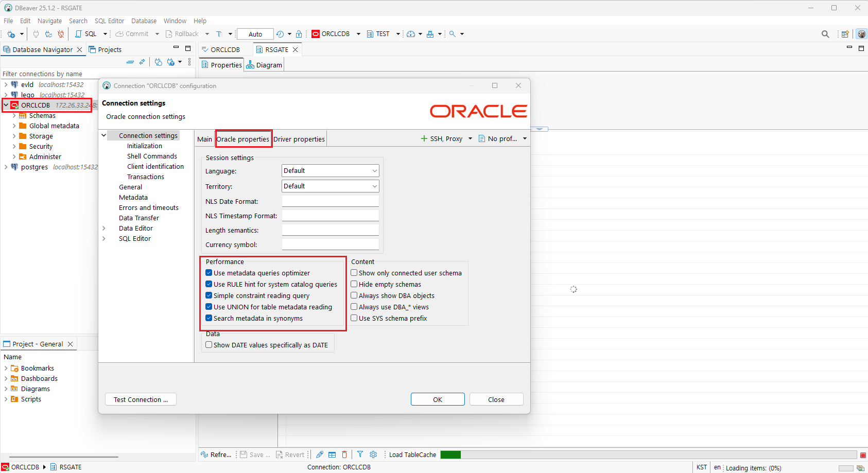Check Hide empty schemas option
868x473 pixels.
354,284
